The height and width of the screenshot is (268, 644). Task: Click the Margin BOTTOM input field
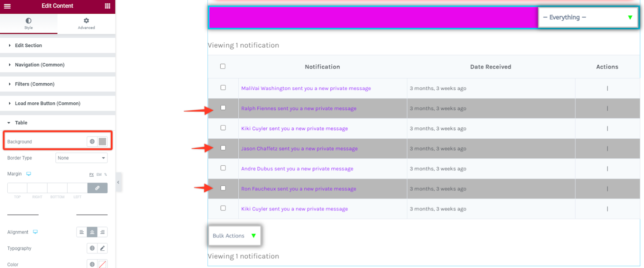58,188
